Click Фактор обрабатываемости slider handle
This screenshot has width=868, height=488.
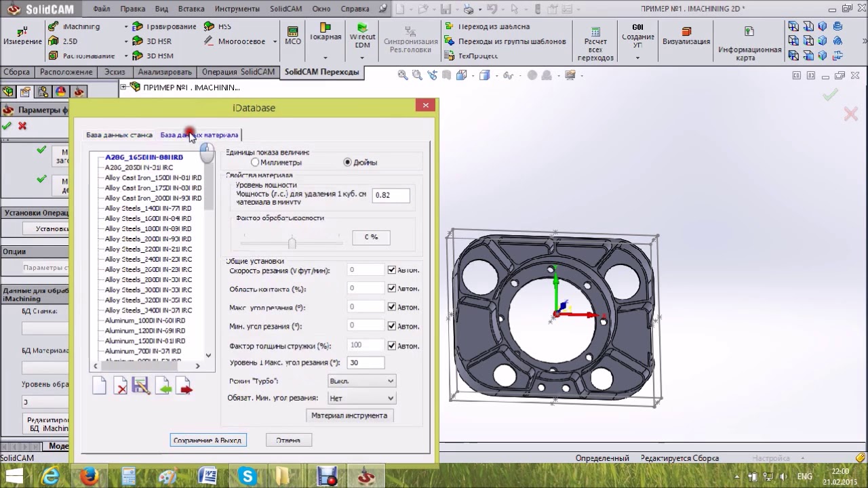click(x=292, y=242)
